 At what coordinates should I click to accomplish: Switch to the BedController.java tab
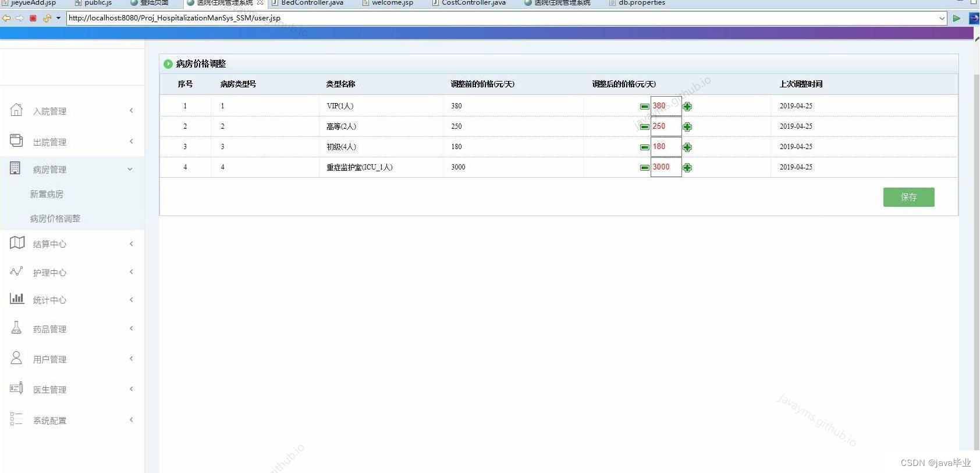pyautogui.click(x=307, y=3)
